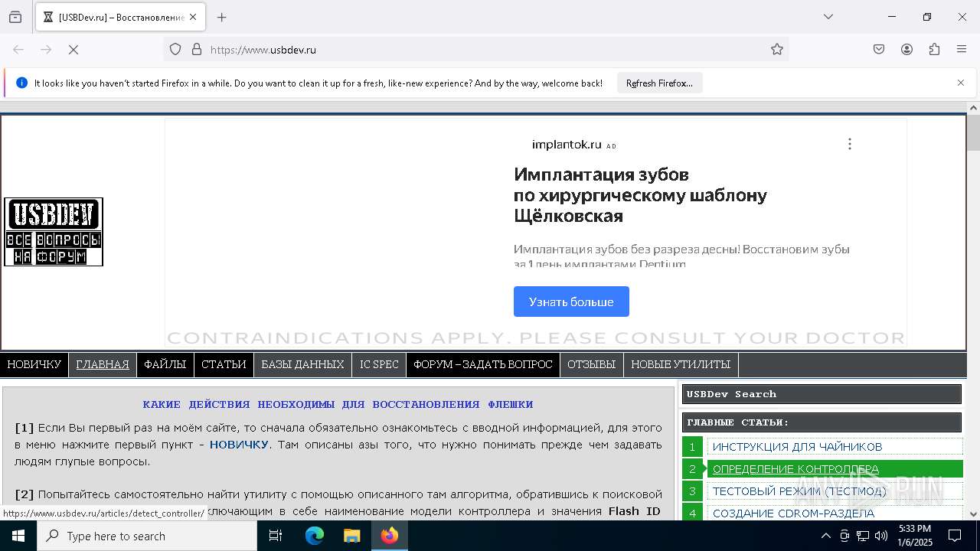Click the Firefox taskbar icon

(390, 536)
